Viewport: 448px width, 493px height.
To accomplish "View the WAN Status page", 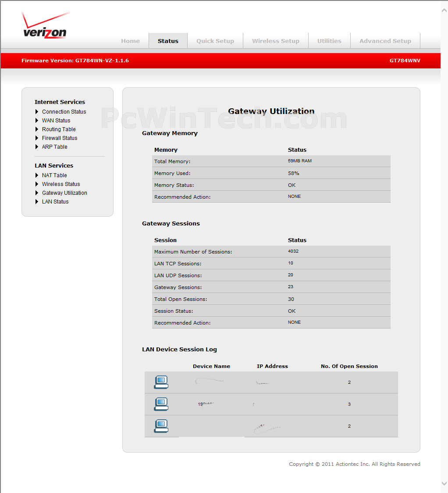I will 56,121.
